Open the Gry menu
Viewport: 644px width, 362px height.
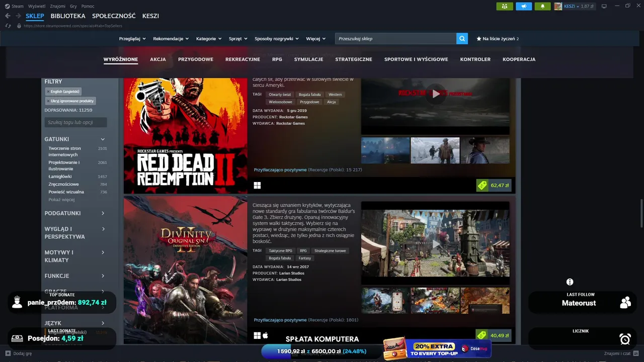pyautogui.click(x=73, y=7)
